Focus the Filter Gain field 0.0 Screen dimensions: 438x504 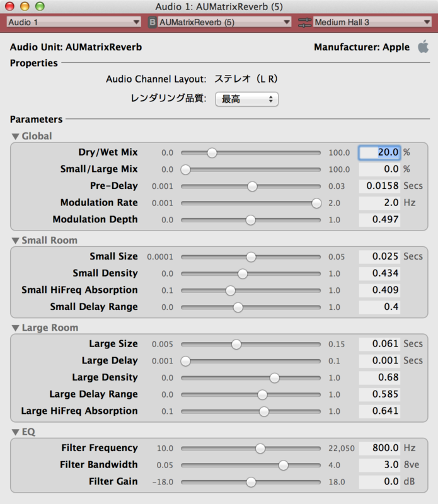379,481
